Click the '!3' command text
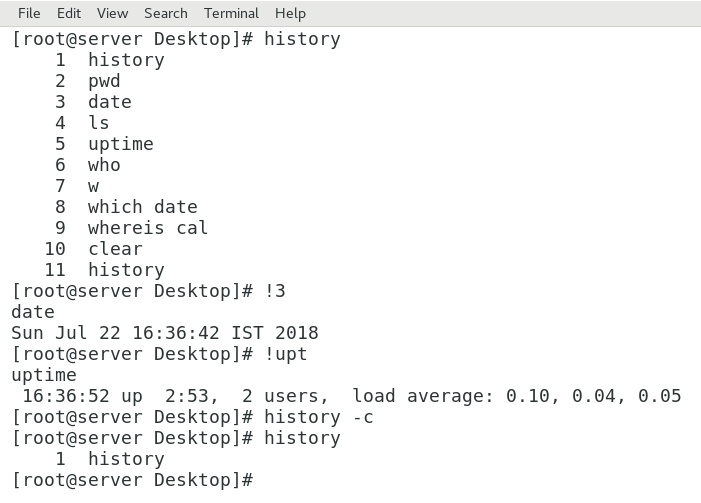The image size is (701, 503). click(x=275, y=291)
